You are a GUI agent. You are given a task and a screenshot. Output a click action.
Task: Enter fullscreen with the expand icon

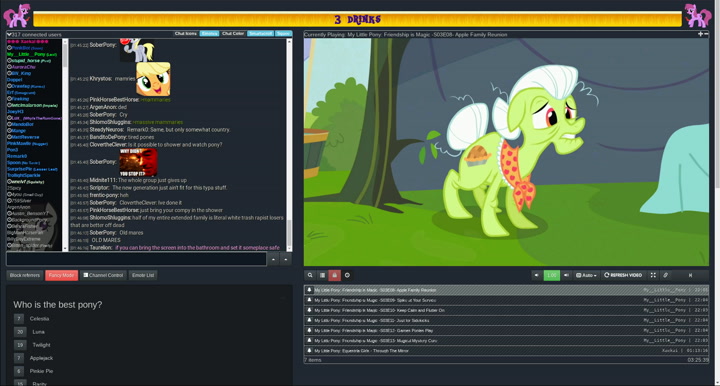(x=653, y=275)
